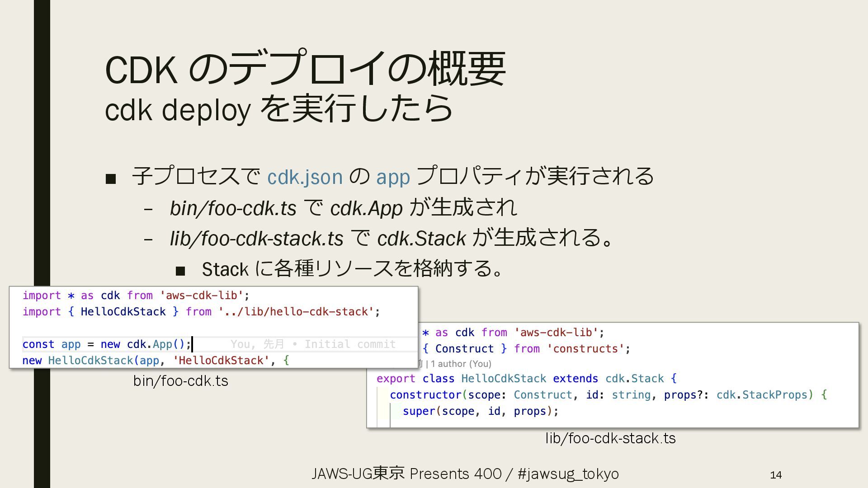The image size is (868, 488).
Task: Click the square bullet marker before 子プロセスで
Action: tap(111, 179)
